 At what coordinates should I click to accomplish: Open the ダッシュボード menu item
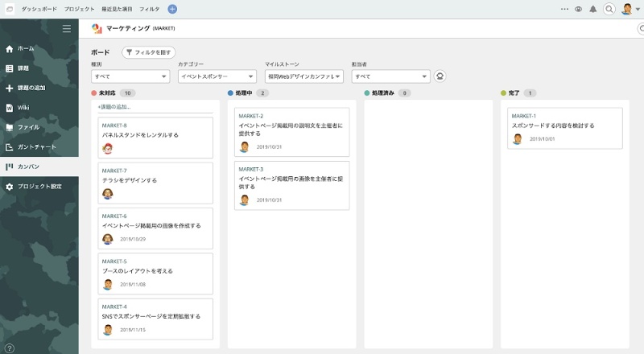(x=39, y=9)
